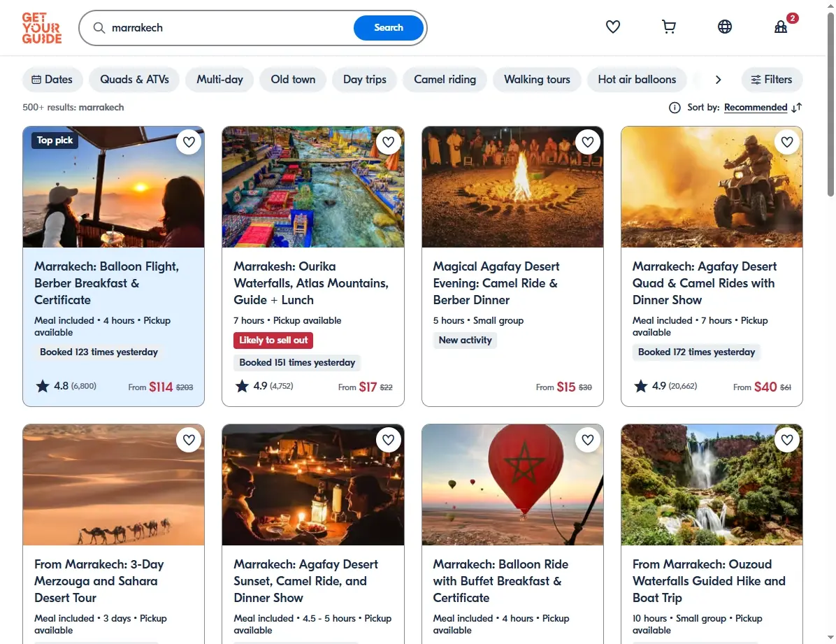This screenshot has width=836, height=644.
Task: Select the Hot air balloons category
Action: coord(637,80)
